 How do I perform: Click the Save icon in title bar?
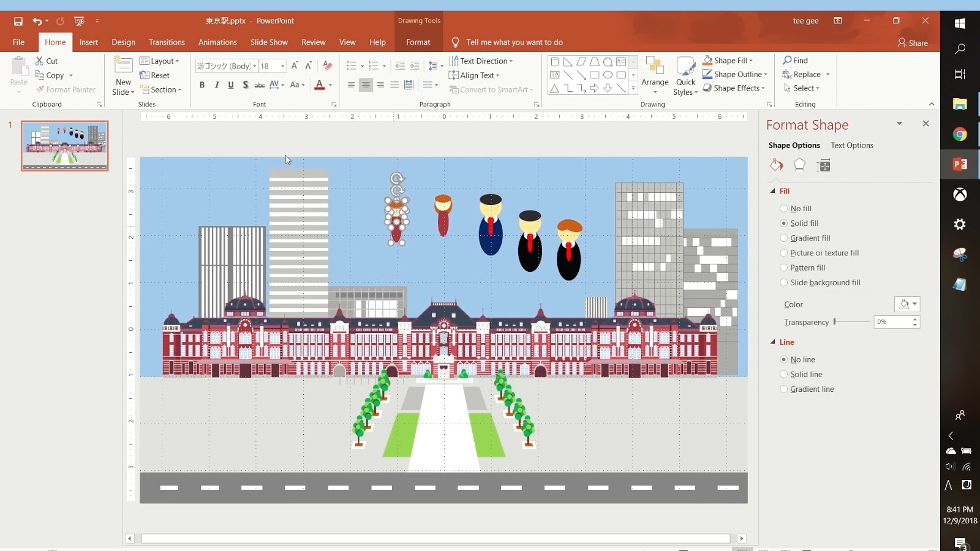click(x=18, y=21)
